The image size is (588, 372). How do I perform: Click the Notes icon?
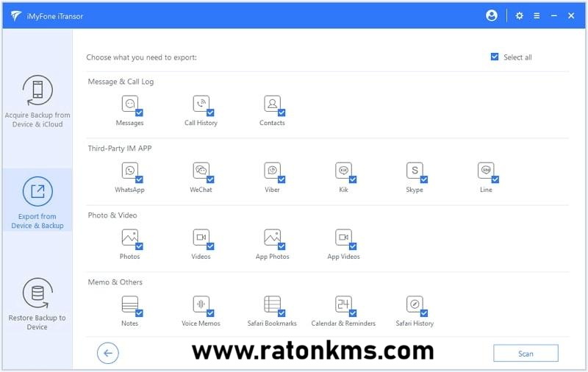tap(130, 304)
